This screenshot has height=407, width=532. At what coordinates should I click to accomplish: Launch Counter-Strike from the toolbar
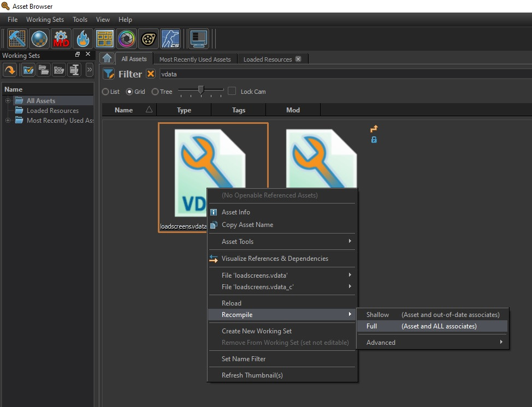click(170, 39)
